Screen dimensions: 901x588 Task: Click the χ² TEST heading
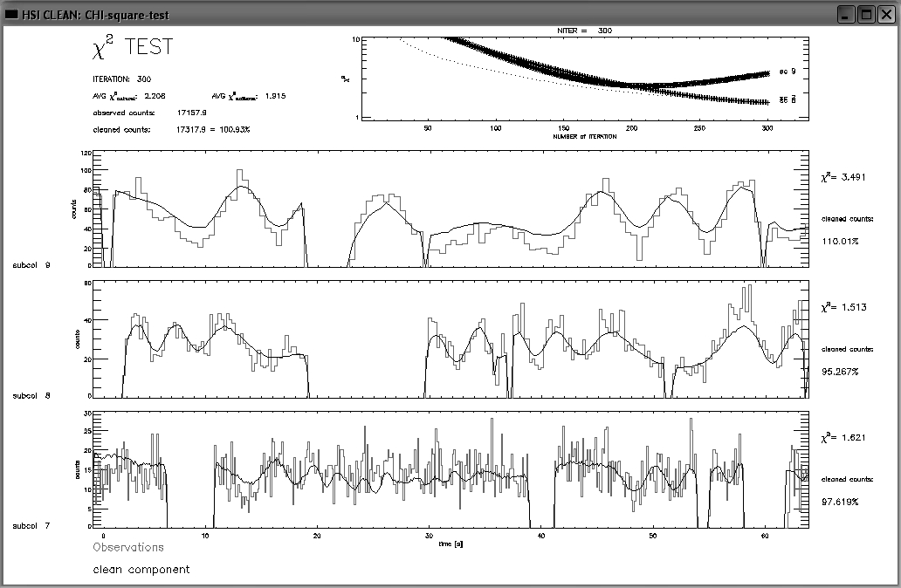133,48
